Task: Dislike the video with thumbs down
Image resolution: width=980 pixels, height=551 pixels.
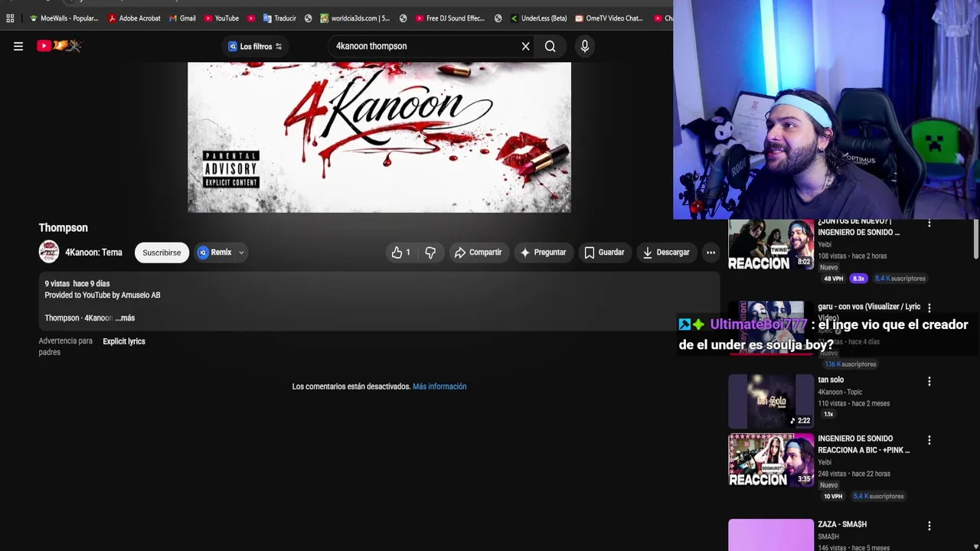Action: pyautogui.click(x=430, y=253)
